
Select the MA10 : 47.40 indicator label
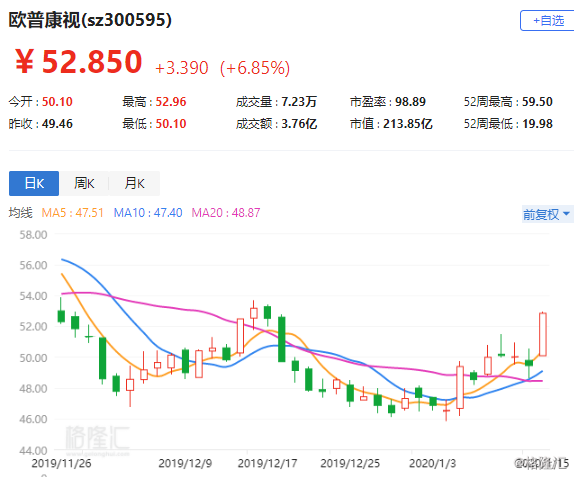click(x=148, y=213)
